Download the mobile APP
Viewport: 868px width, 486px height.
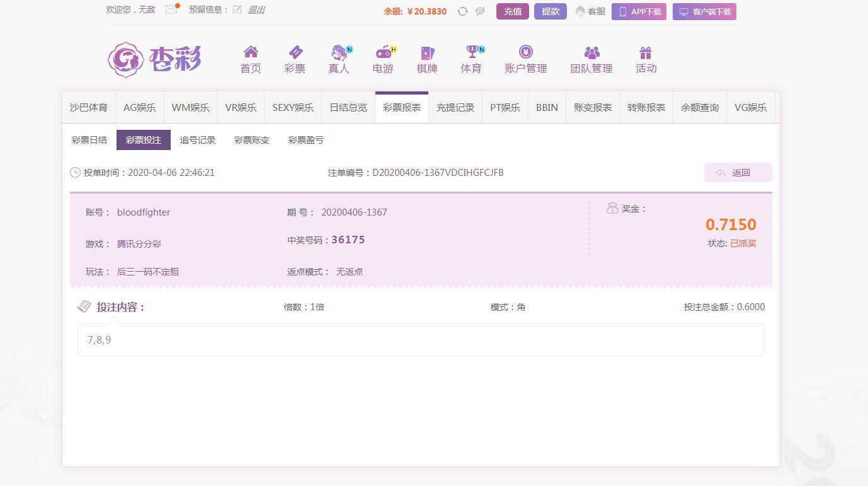pos(639,11)
